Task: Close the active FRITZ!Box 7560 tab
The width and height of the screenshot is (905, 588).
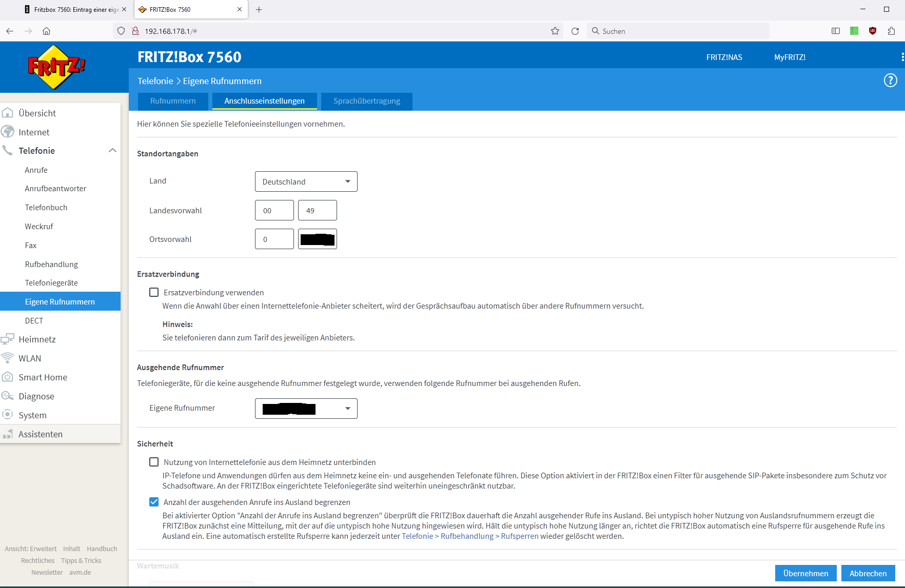Action: [240, 9]
